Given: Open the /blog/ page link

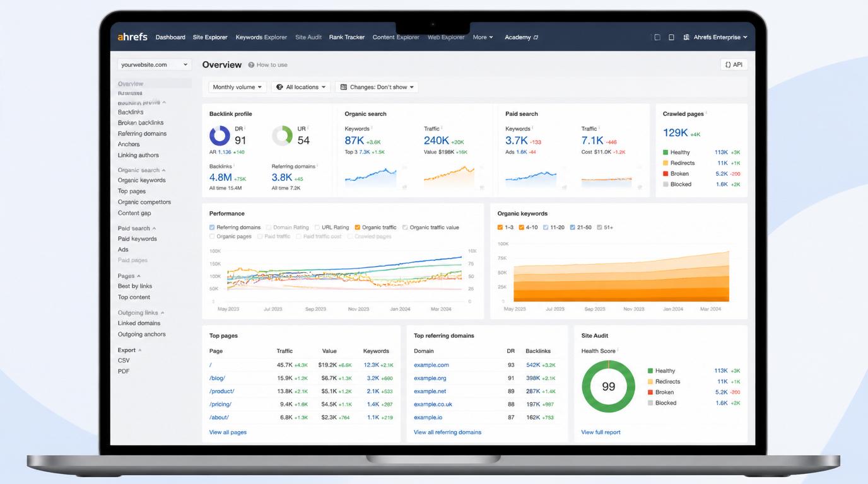Looking at the screenshot, I should tap(217, 378).
